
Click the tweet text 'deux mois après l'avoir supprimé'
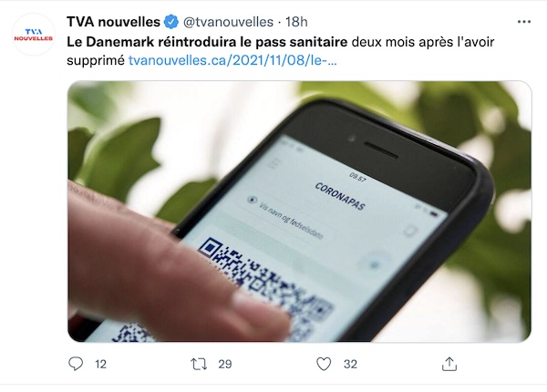click(281, 51)
